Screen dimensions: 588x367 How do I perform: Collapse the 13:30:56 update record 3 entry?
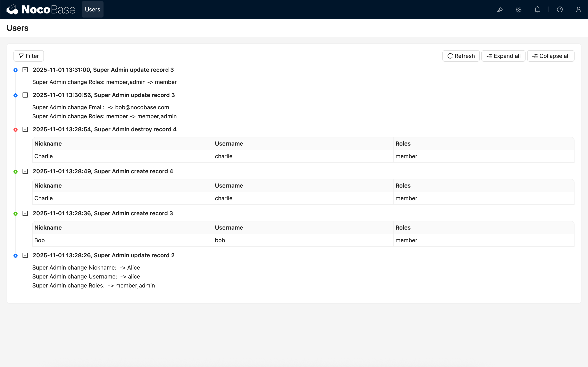25,95
